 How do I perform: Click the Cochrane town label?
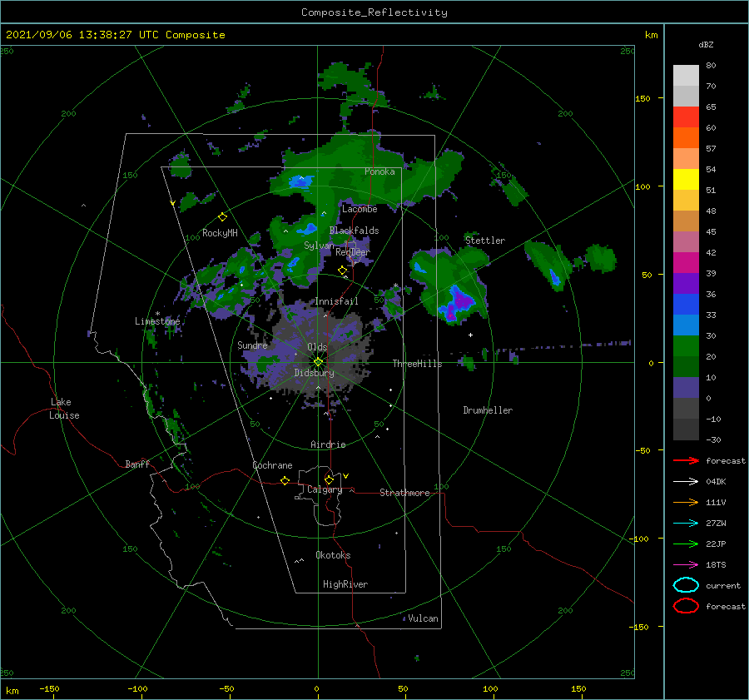[x=272, y=465]
